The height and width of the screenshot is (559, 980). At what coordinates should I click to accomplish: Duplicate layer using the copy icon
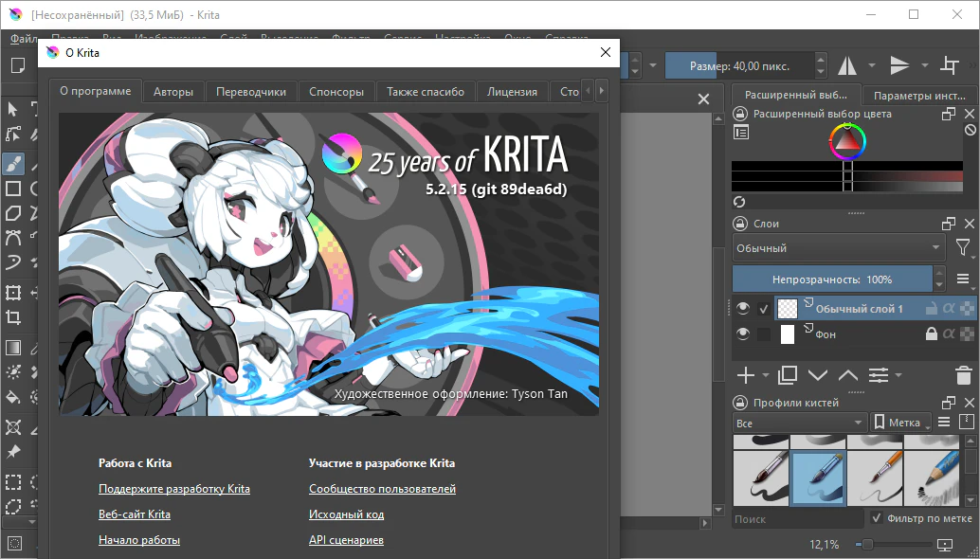[787, 375]
